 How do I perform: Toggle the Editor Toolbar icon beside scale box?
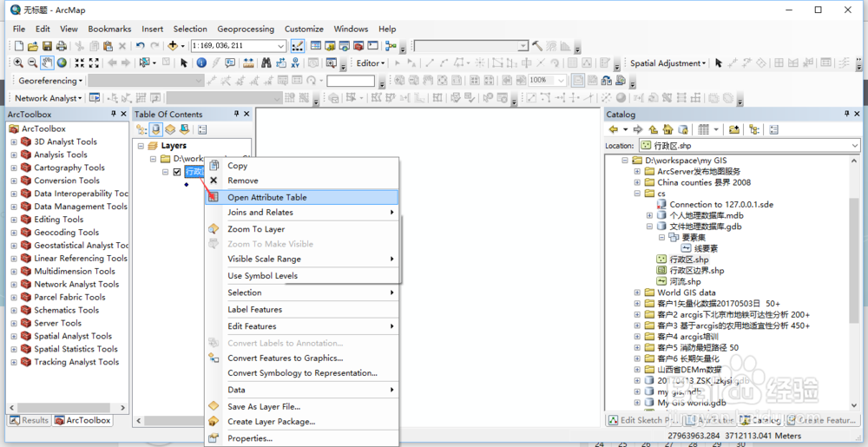click(297, 46)
